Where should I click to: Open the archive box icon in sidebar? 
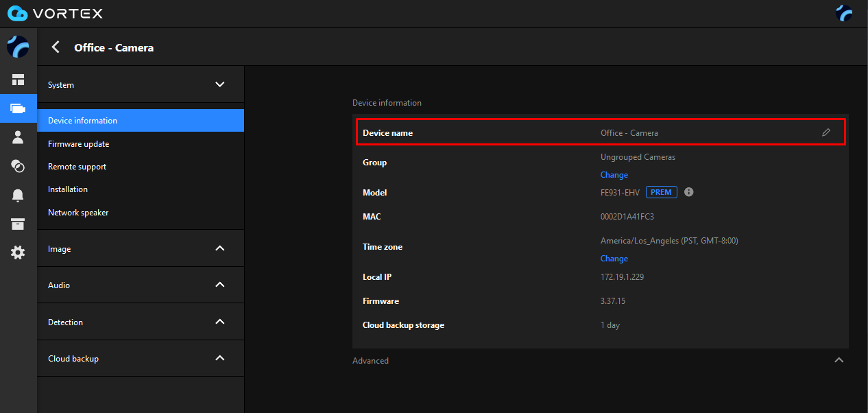[x=18, y=224]
